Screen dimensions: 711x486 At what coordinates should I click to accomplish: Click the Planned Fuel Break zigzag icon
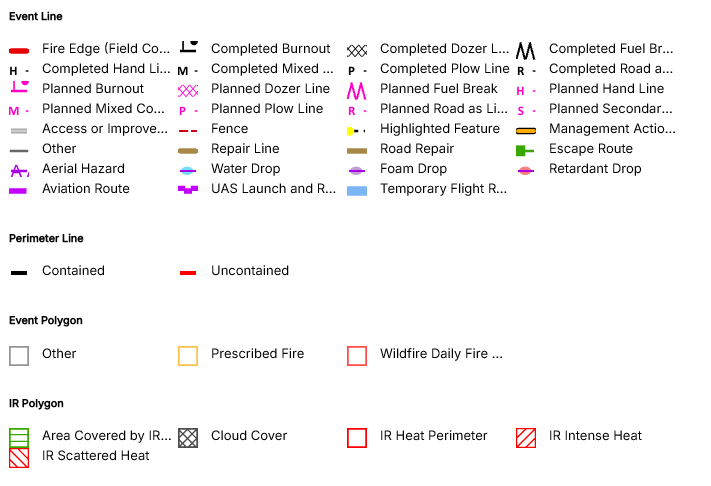[357, 89]
